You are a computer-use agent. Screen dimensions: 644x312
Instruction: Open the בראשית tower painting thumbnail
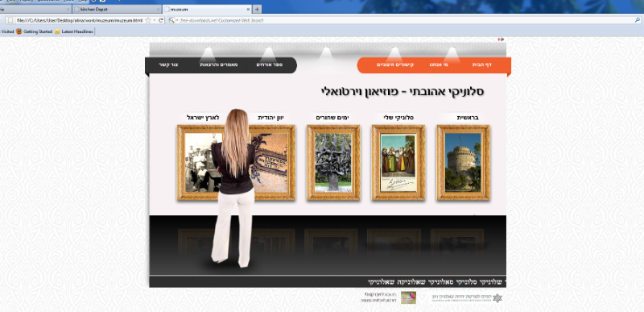point(463,162)
